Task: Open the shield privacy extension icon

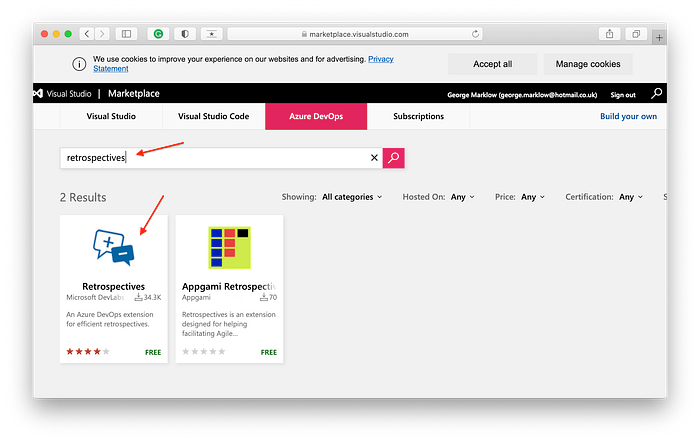Action: (x=185, y=34)
